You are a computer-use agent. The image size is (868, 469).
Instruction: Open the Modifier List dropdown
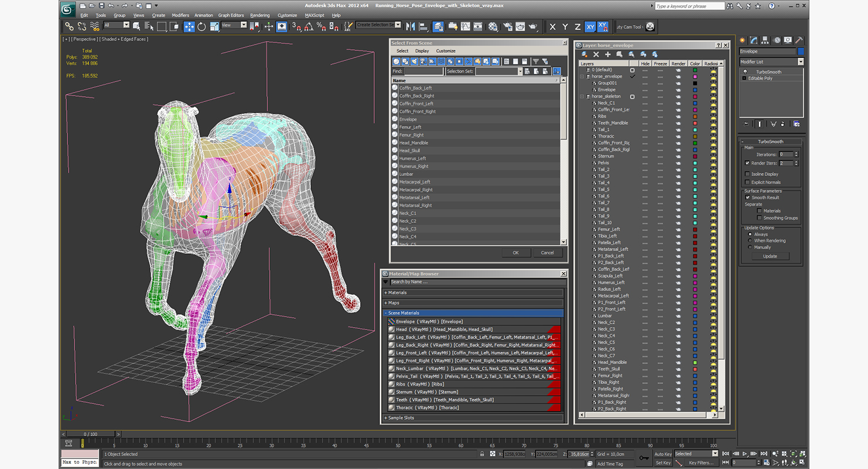(x=801, y=62)
